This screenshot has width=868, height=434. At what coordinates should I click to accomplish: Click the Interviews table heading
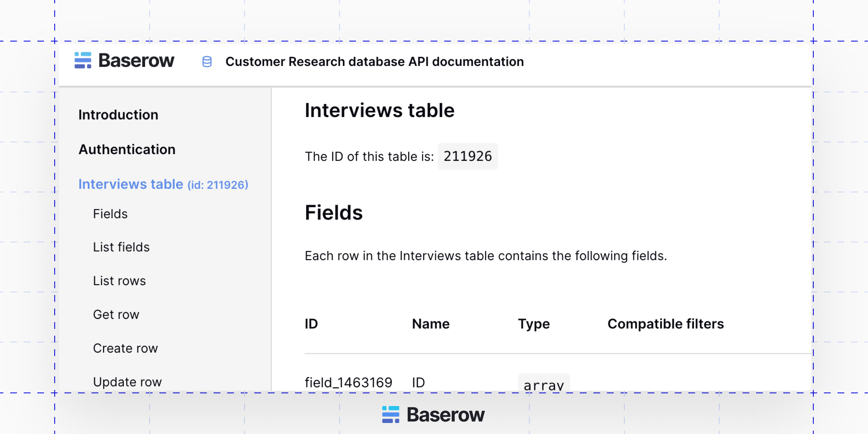(379, 110)
